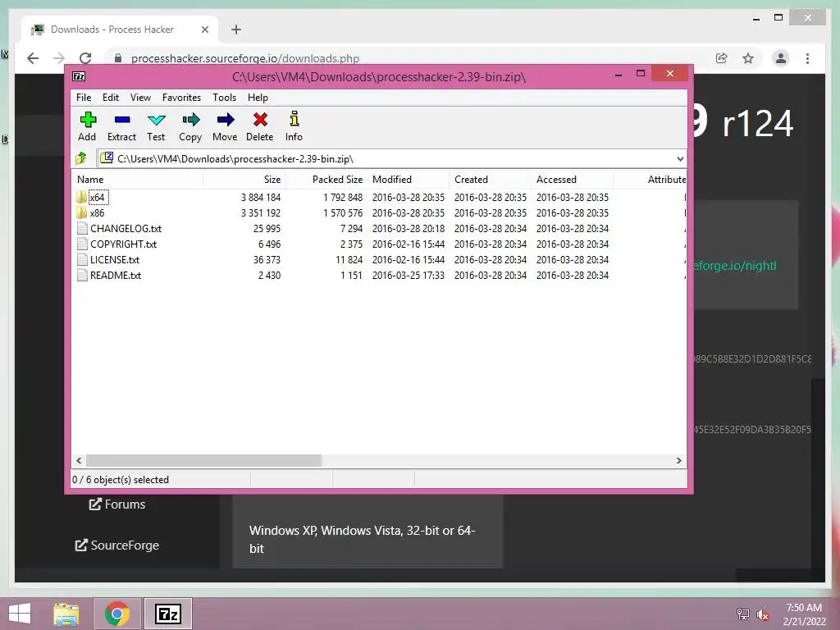This screenshot has height=630, width=840.
Task: Open File Explorer from the taskbar
Action: [66, 614]
